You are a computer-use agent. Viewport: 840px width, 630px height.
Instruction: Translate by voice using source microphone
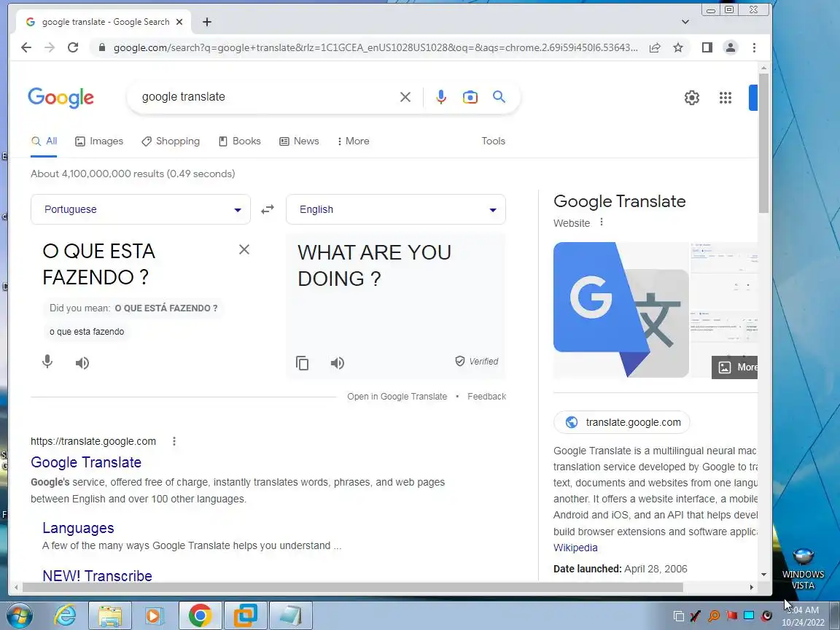[x=47, y=362]
